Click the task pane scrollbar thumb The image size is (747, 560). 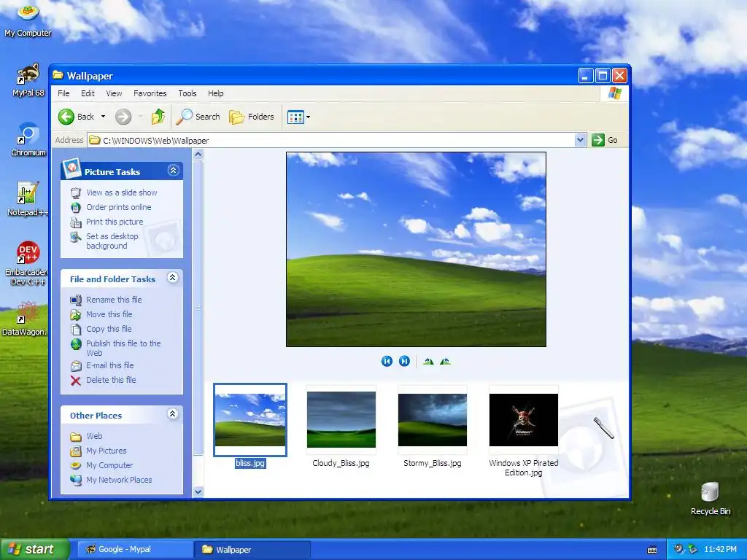tap(198, 308)
